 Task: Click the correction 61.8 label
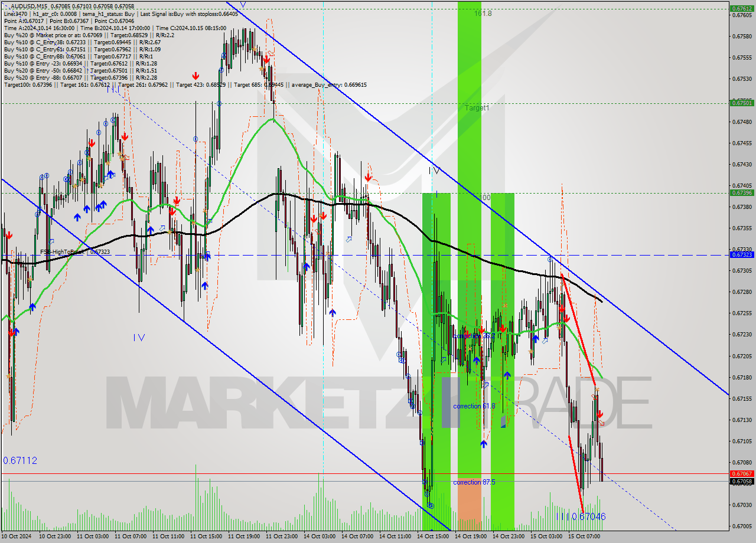(474, 406)
